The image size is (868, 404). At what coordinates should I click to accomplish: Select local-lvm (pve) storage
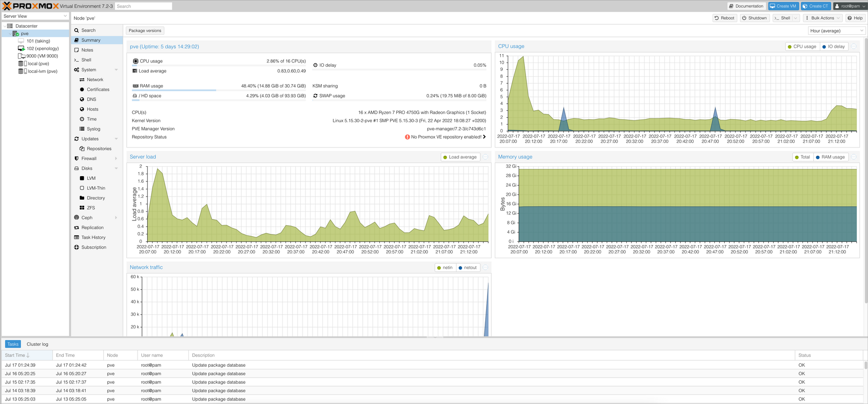tap(43, 71)
